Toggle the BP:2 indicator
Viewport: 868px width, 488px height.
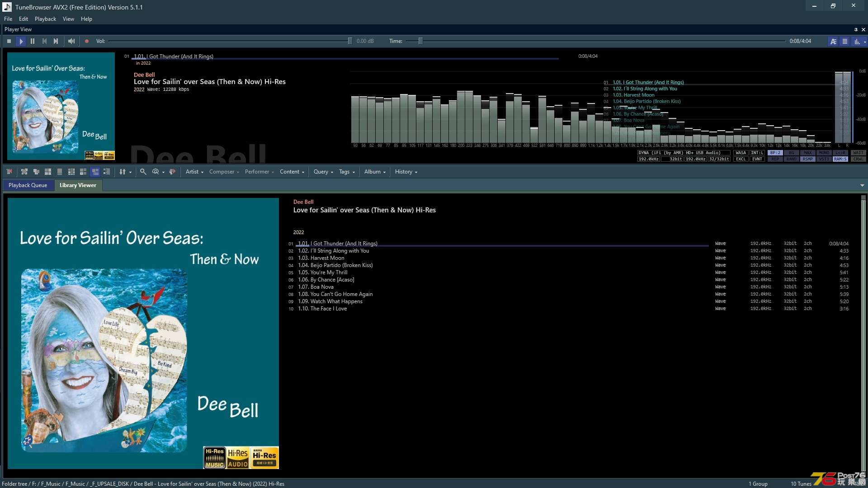(775, 153)
